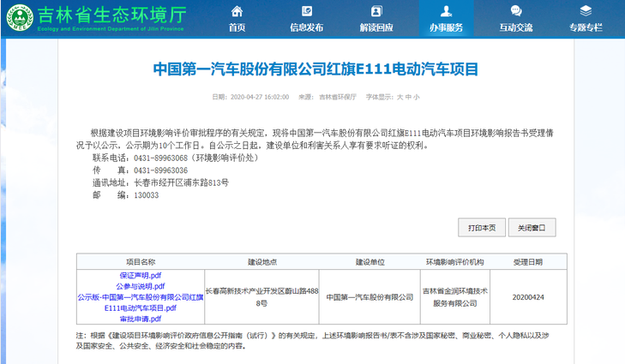Open the 保证声明.pdf attachment link
Screen dimensions: 625x364
[x=140, y=275]
